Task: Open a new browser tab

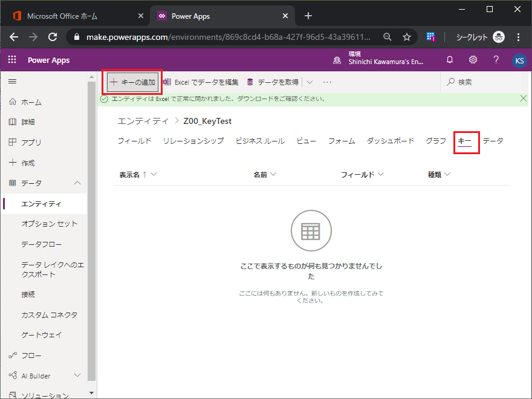Action: click(308, 16)
